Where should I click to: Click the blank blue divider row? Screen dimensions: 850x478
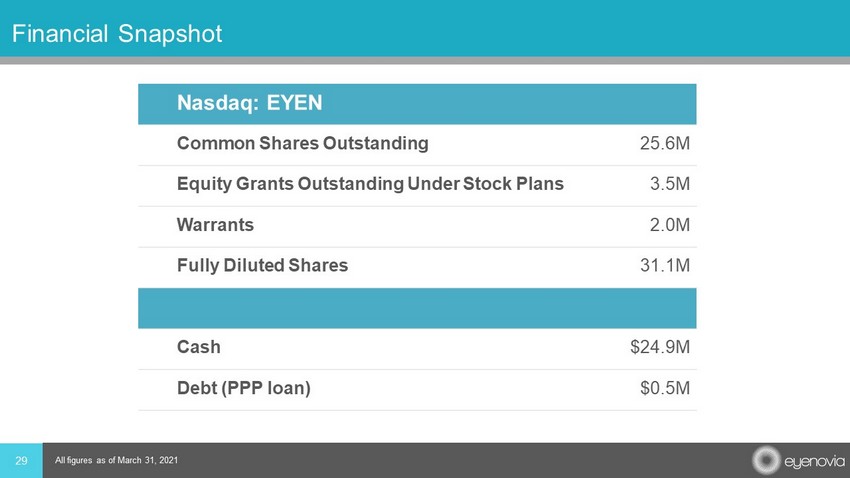[417, 308]
